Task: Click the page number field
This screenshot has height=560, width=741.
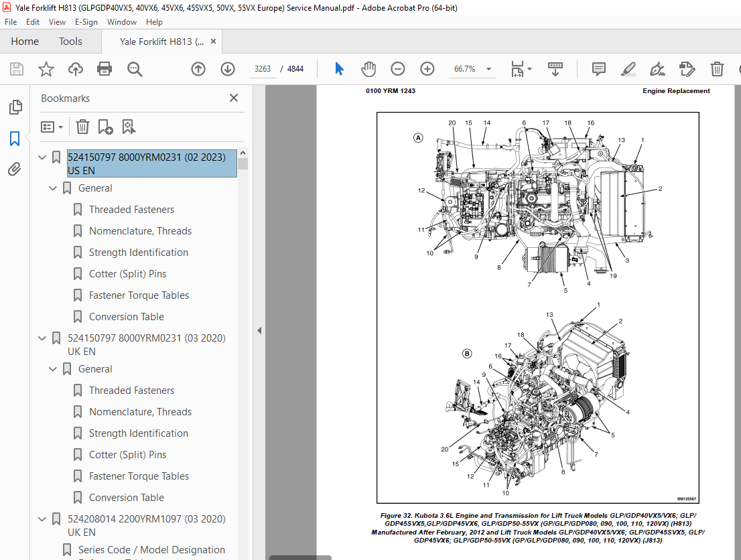Action: pyautogui.click(x=263, y=69)
